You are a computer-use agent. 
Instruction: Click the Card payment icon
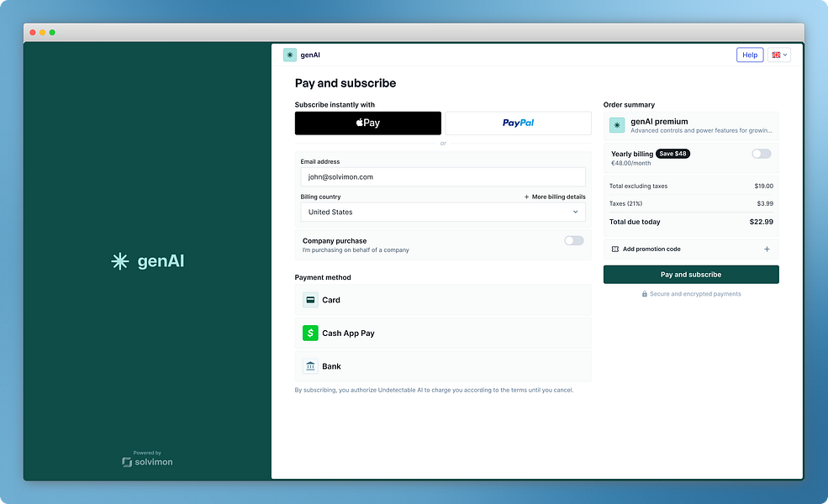pyautogui.click(x=310, y=300)
